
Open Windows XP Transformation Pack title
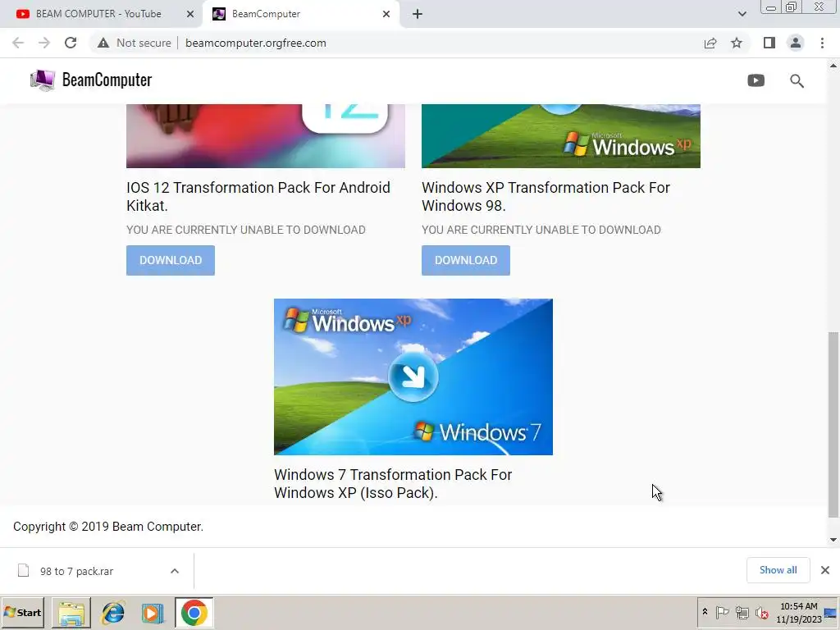click(546, 196)
